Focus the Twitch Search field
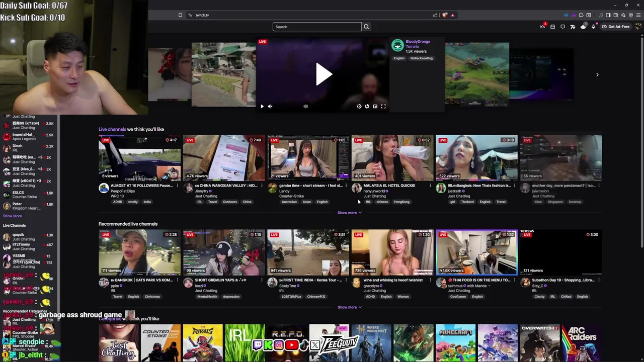 click(x=317, y=27)
